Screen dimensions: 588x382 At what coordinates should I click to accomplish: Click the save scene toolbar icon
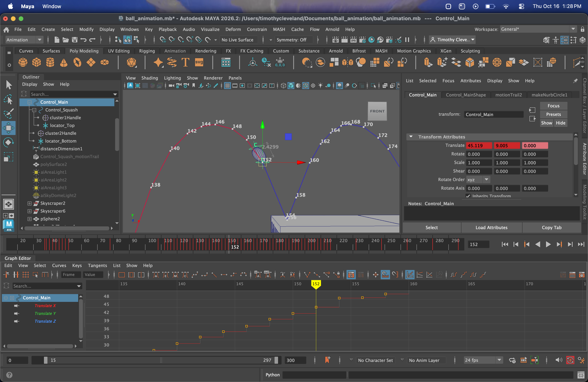tap(74, 40)
